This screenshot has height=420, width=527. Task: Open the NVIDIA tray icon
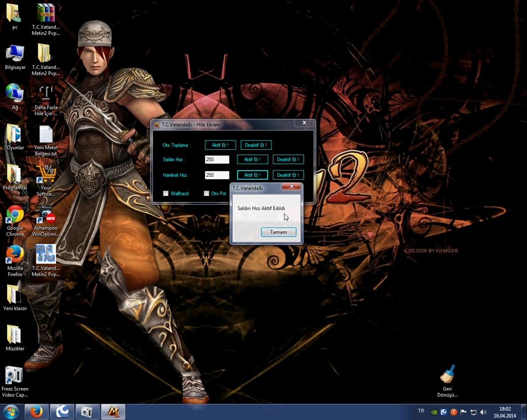pos(434,412)
